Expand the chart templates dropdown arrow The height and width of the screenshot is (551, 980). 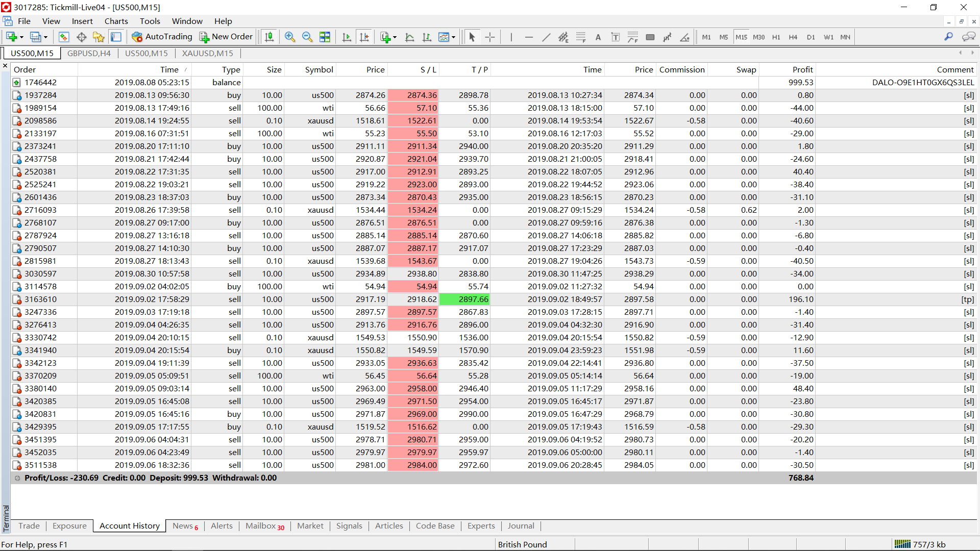[x=453, y=37]
